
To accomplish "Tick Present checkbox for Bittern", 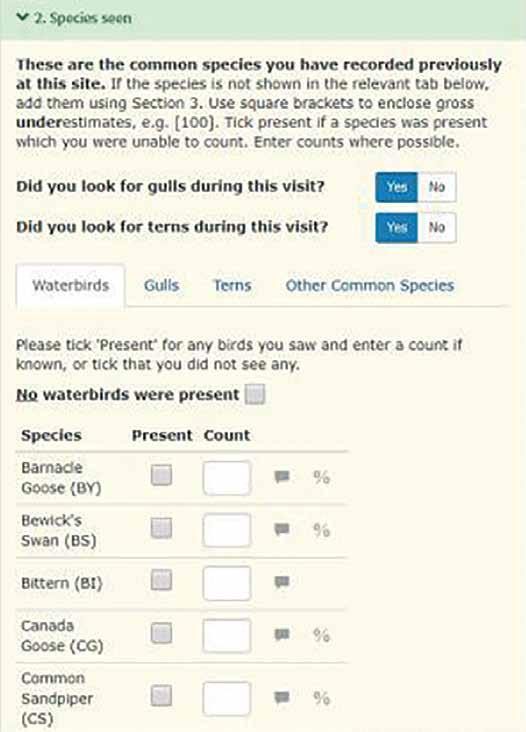I will point(161,581).
